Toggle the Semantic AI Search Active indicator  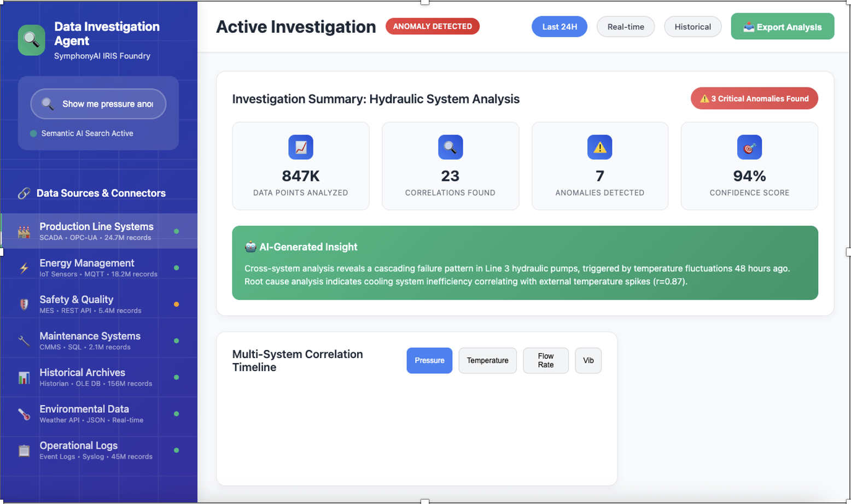coord(34,133)
